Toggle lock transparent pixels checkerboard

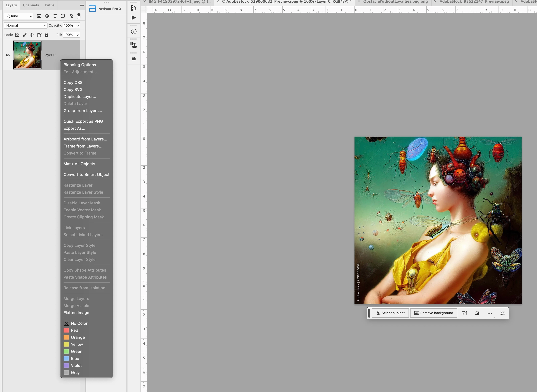point(17,35)
